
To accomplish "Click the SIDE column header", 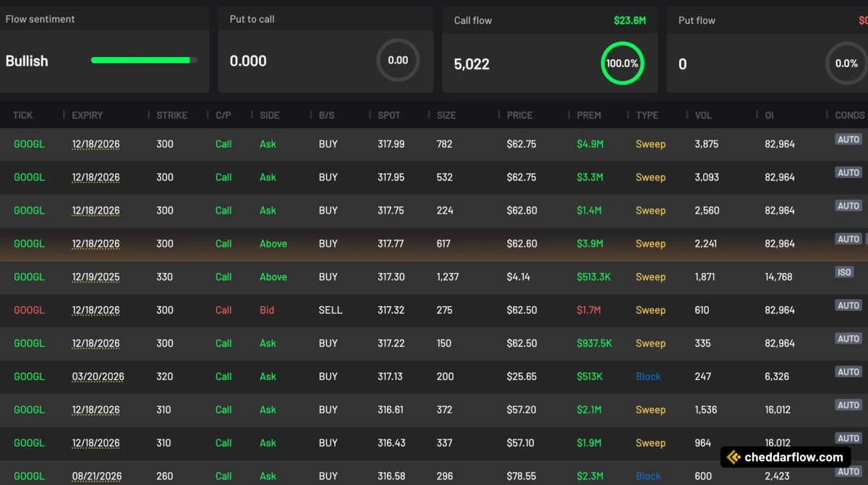I will (269, 115).
